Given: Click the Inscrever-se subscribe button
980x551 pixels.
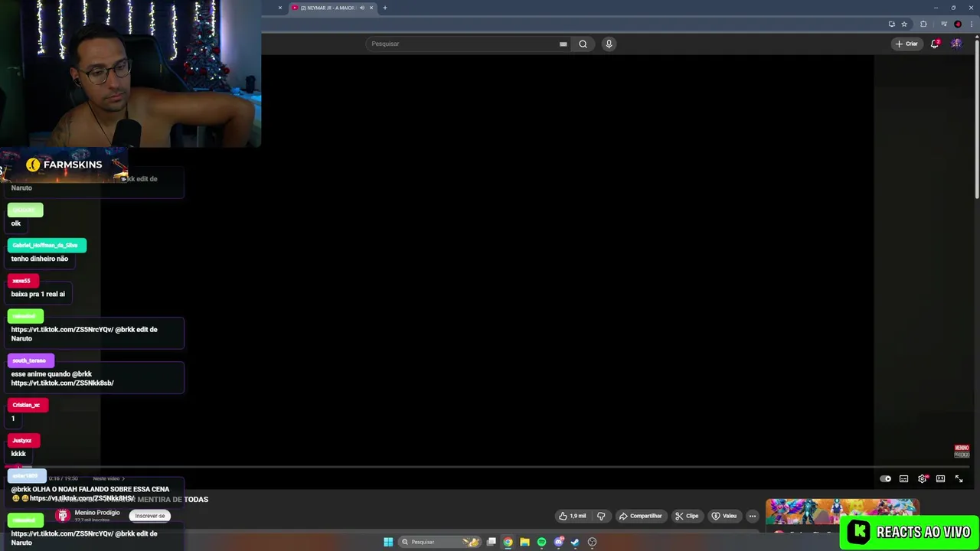Looking at the screenshot, I should [149, 516].
